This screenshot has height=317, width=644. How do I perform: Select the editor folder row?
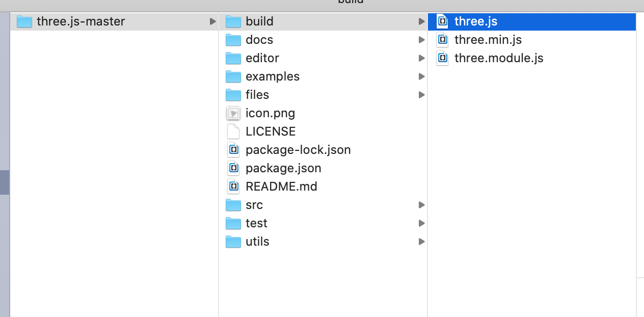pyautogui.click(x=323, y=58)
